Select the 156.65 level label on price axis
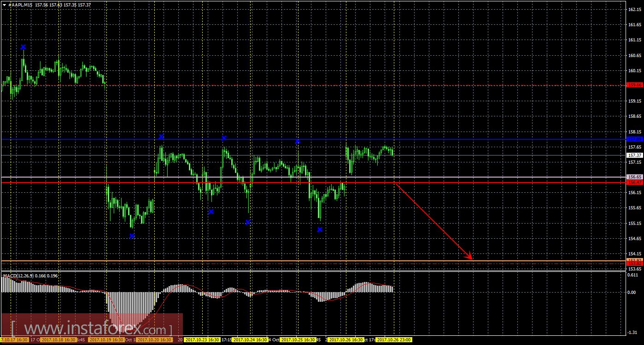 [635, 177]
